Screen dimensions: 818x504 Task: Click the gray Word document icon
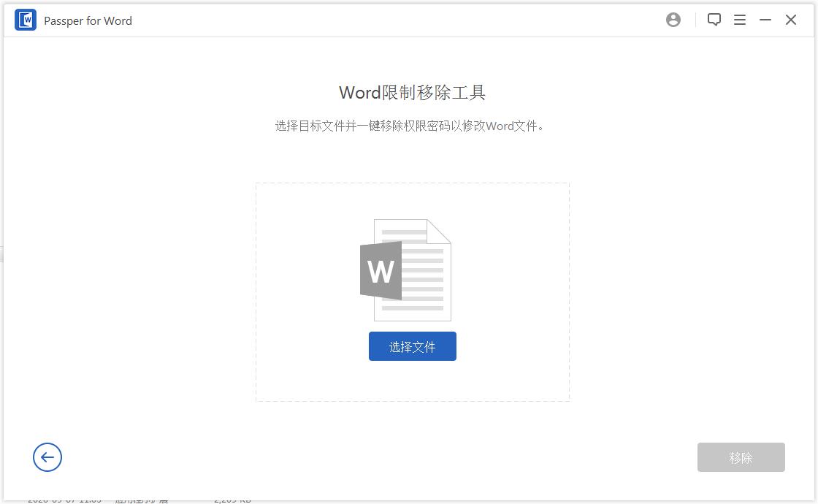[405, 270]
